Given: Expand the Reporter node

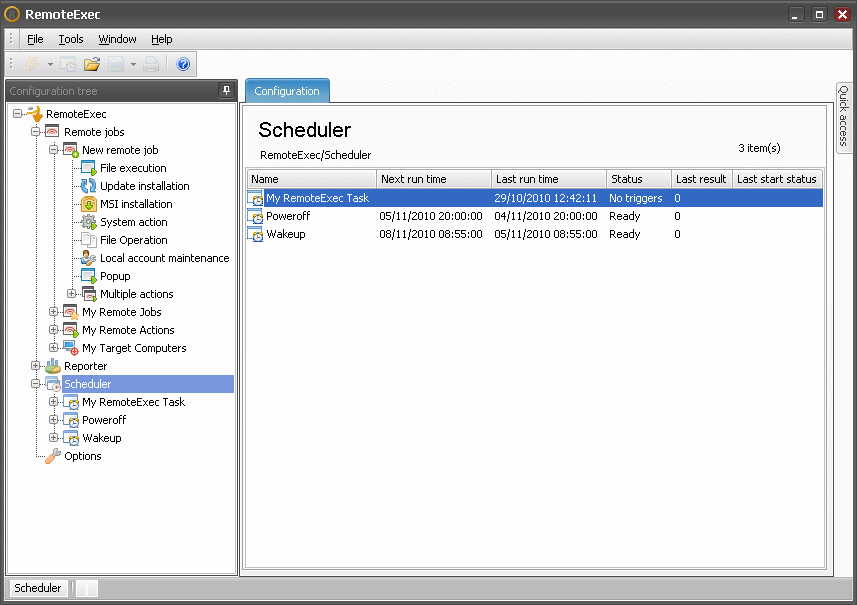Looking at the screenshot, I should coord(36,366).
